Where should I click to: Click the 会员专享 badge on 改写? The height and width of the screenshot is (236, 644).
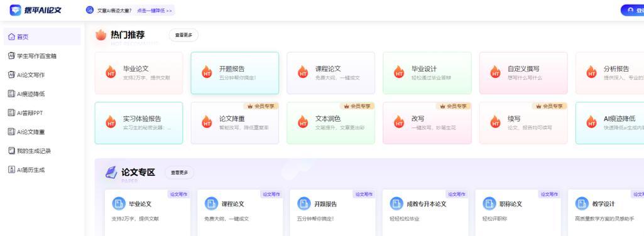[x=454, y=106]
